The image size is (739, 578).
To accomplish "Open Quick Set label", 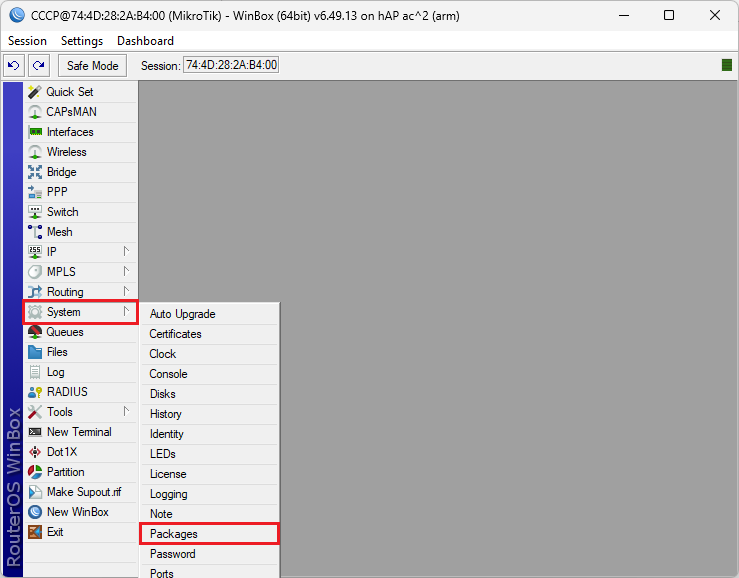I will tap(70, 92).
